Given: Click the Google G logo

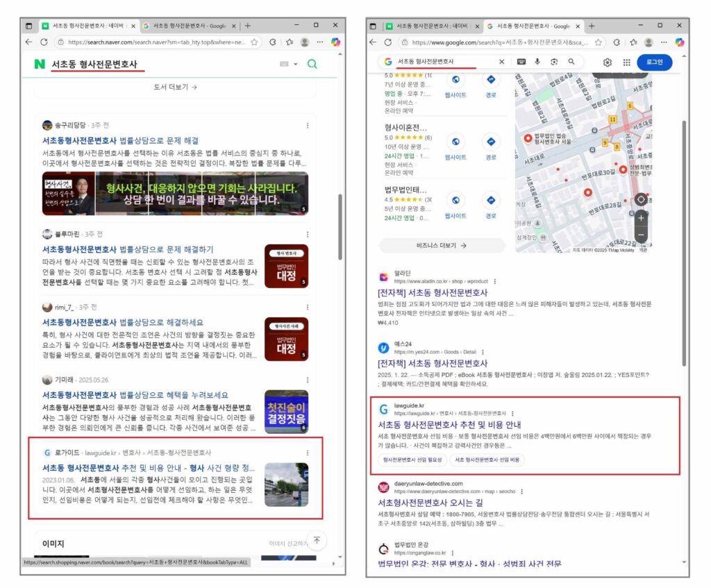Looking at the screenshot, I should (387, 62).
